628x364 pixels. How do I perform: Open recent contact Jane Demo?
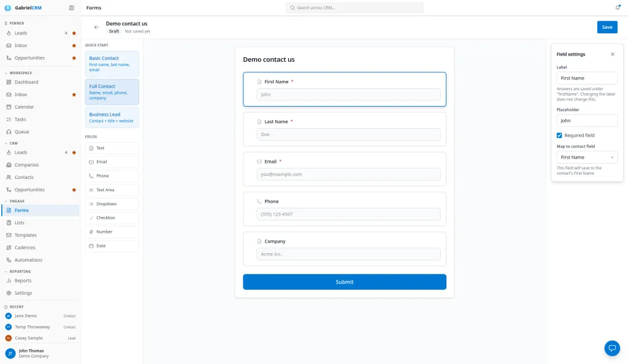click(x=40, y=316)
